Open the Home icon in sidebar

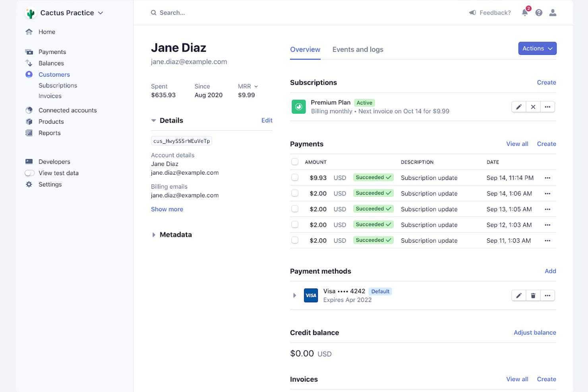(29, 32)
